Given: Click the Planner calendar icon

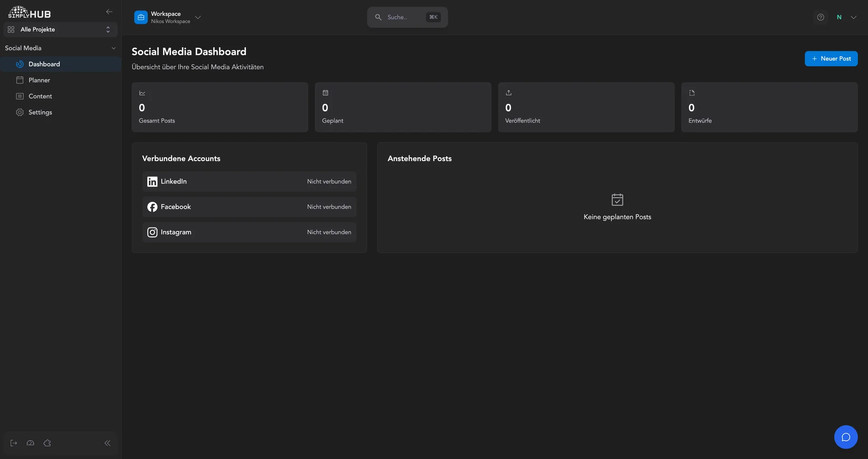Looking at the screenshot, I should tap(20, 80).
